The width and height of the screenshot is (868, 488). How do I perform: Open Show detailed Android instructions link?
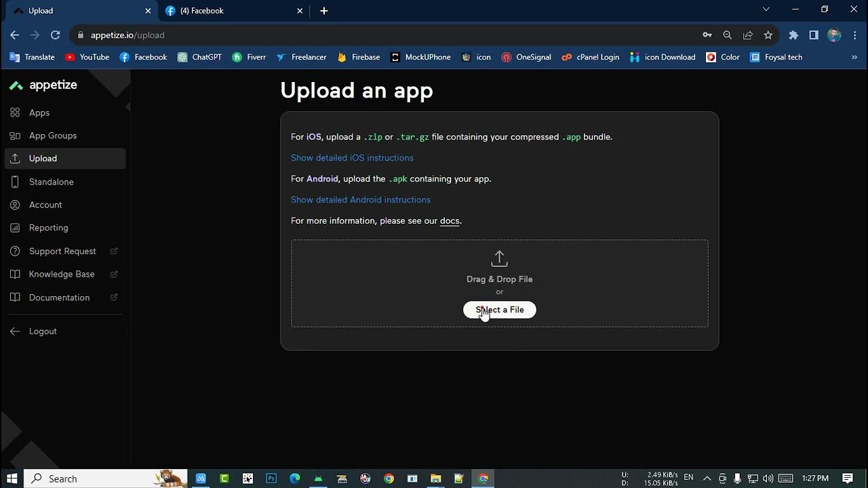click(361, 200)
